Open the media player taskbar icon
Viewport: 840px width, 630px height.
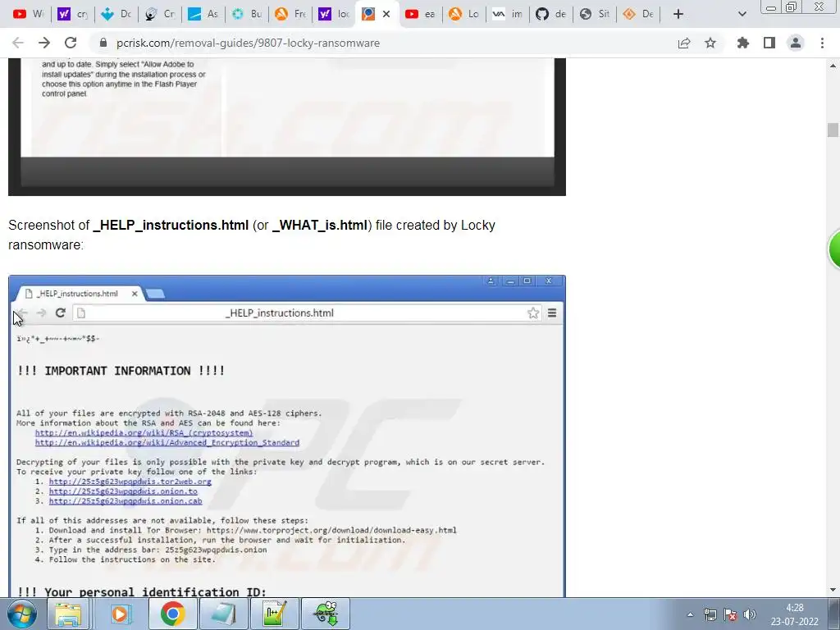121,614
